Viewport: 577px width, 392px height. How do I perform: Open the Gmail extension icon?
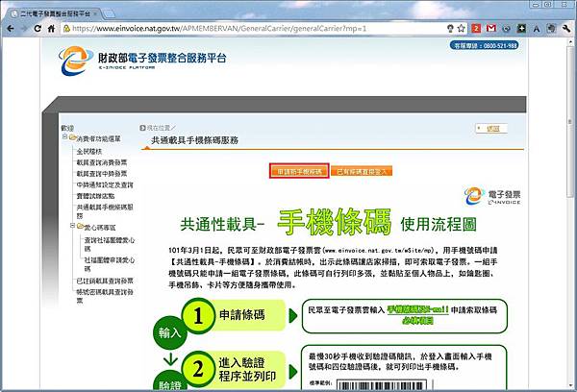click(x=491, y=28)
